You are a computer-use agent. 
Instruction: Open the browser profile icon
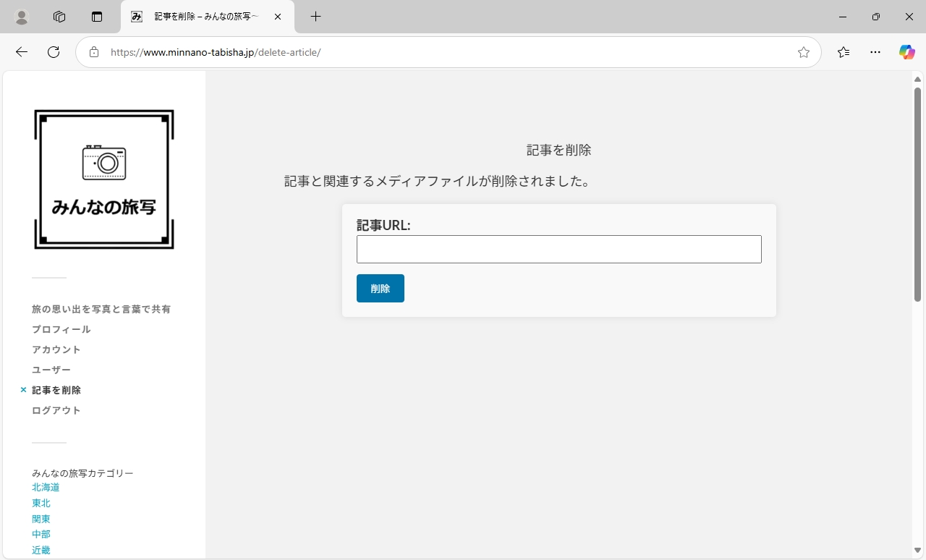22,17
